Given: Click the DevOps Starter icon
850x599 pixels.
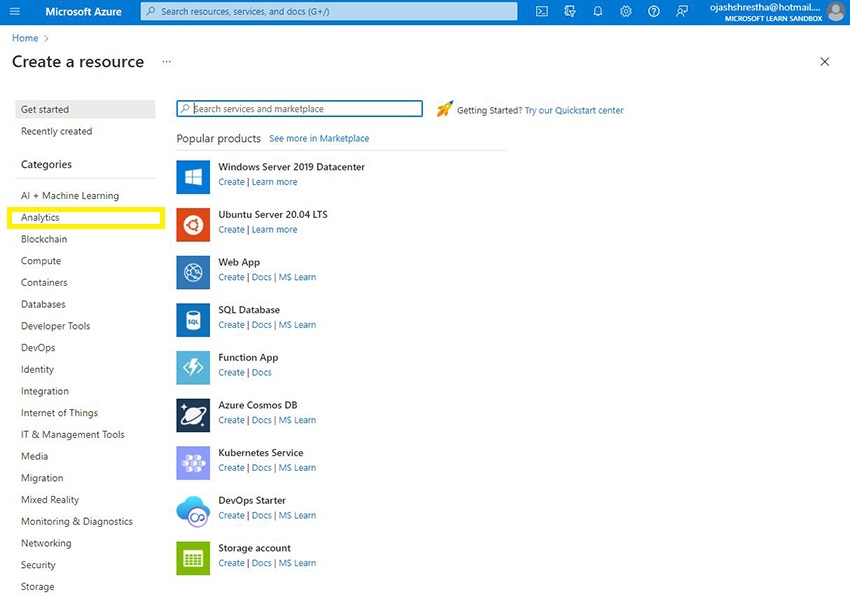Looking at the screenshot, I should pyautogui.click(x=193, y=511).
